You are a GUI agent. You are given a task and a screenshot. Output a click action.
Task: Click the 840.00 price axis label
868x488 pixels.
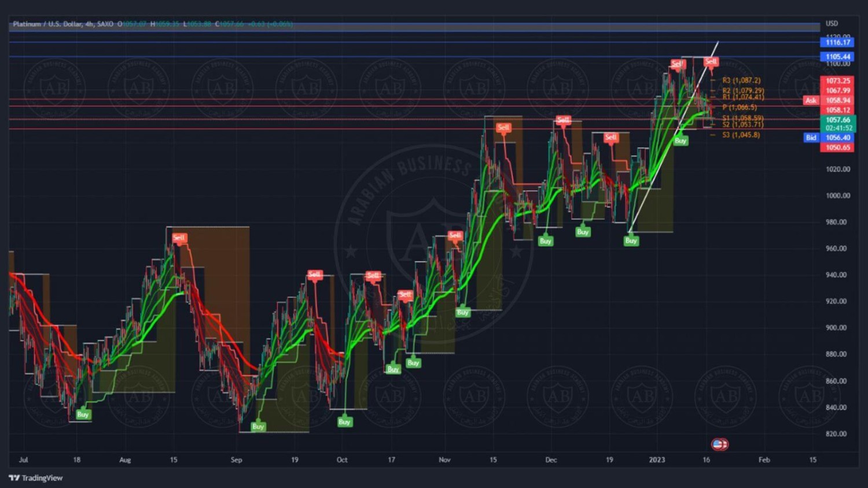coord(836,408)
